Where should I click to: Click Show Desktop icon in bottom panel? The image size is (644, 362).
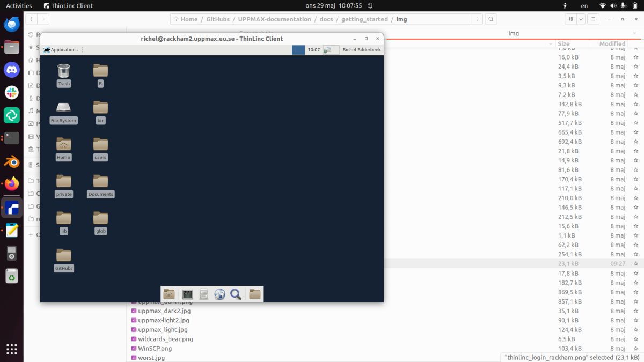tap(169, 294)
